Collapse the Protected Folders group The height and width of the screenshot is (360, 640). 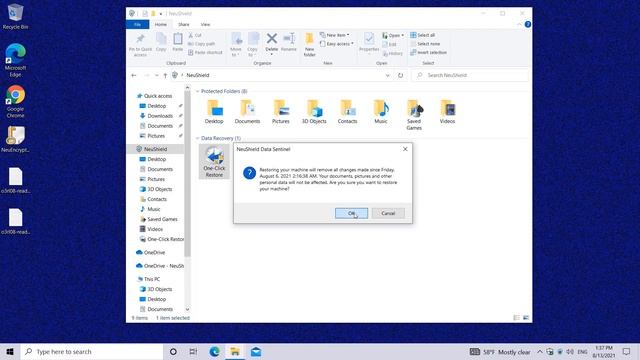[198, 91]
